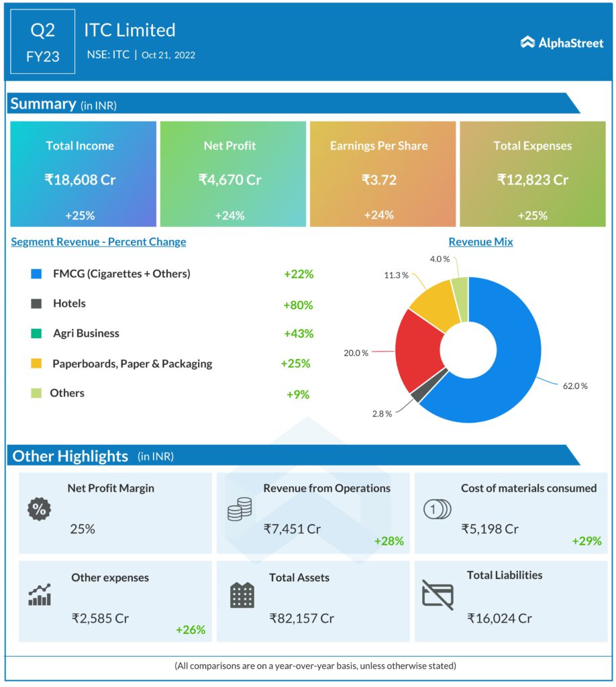
Task: Click the Cost of materials consumed coin icon
Action: 436,510
